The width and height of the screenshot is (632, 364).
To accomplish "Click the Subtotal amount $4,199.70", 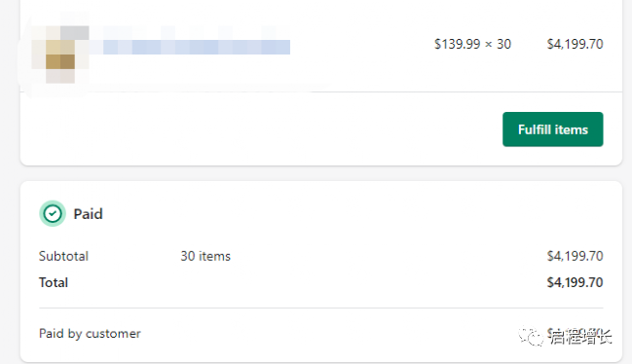I will [x=575, y=256].
